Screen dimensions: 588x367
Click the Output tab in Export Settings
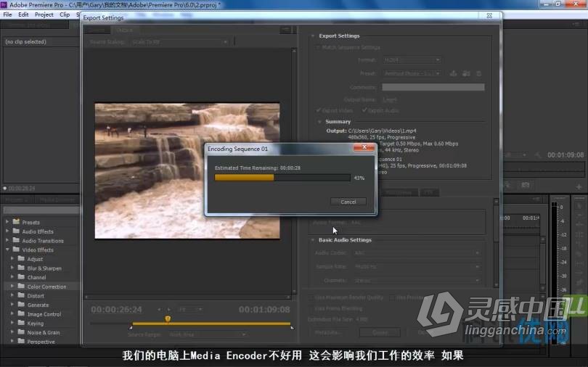tap(125, 30)
